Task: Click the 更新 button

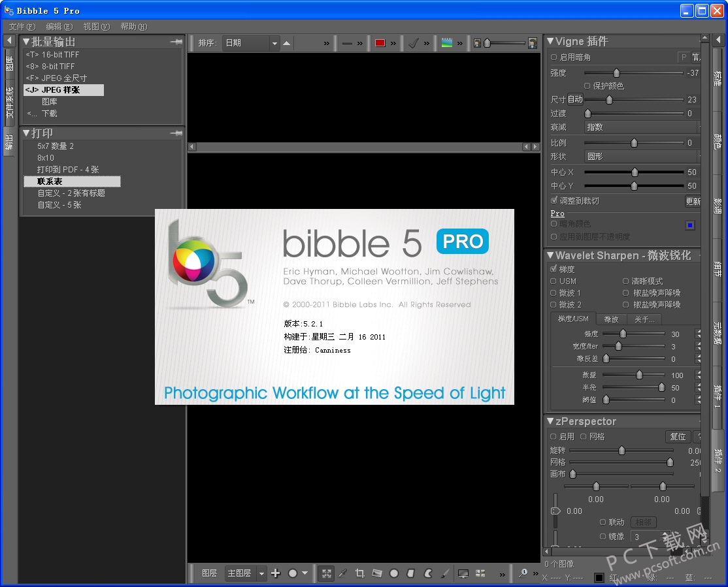Action: click(693, 201)
